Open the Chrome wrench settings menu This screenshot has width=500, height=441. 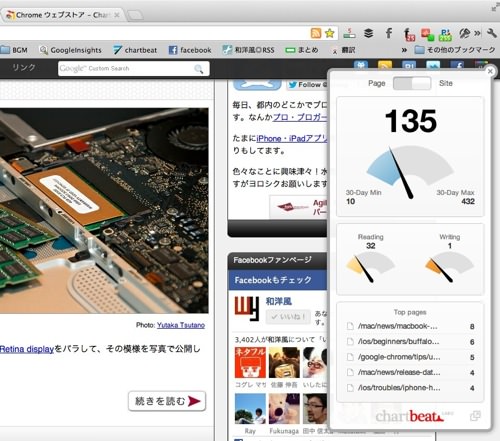492,33
